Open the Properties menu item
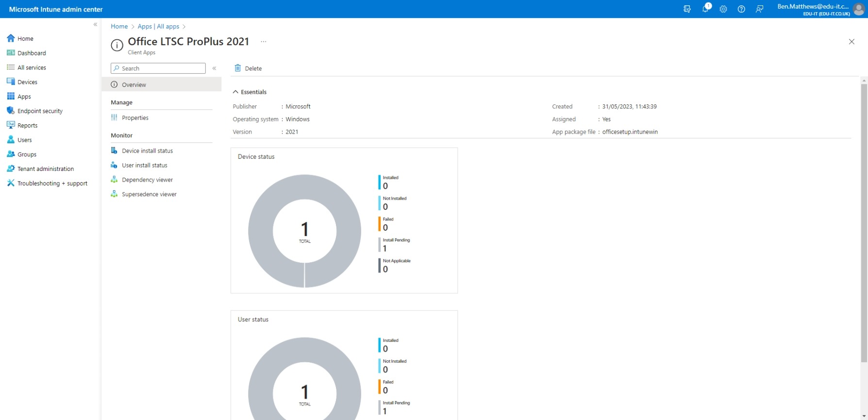The width and height of the screenshot is (868, 420). (x=162, y=118)
